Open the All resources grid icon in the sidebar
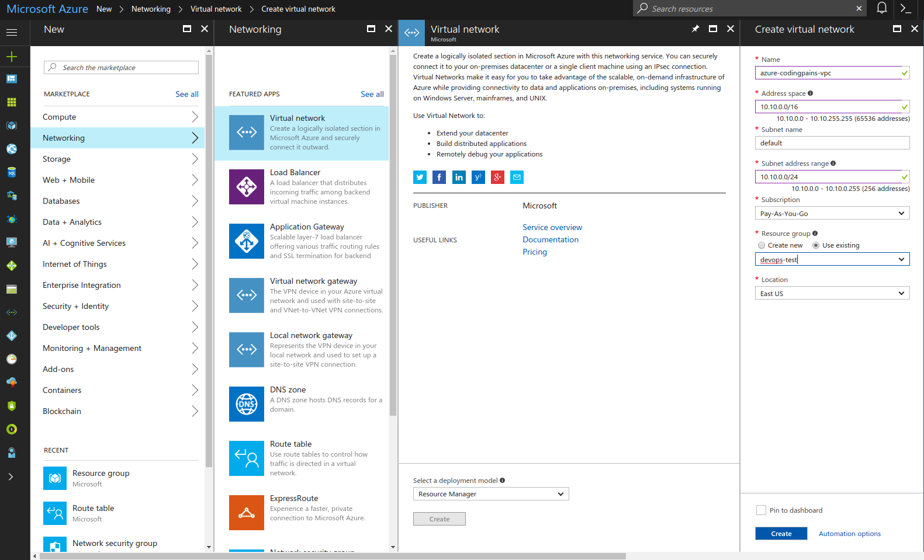924x560 pixels. pyautogui.click(x=12, y=102)
